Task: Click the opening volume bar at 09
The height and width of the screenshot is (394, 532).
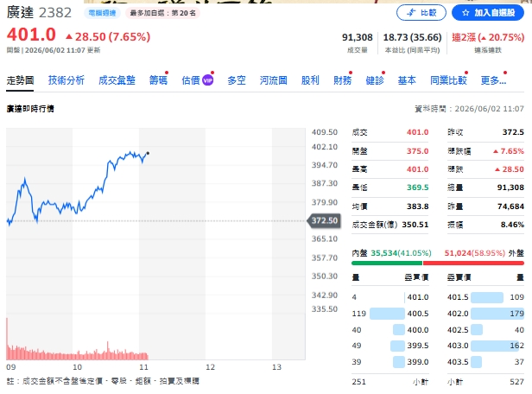Action: [x=7, y=339]
